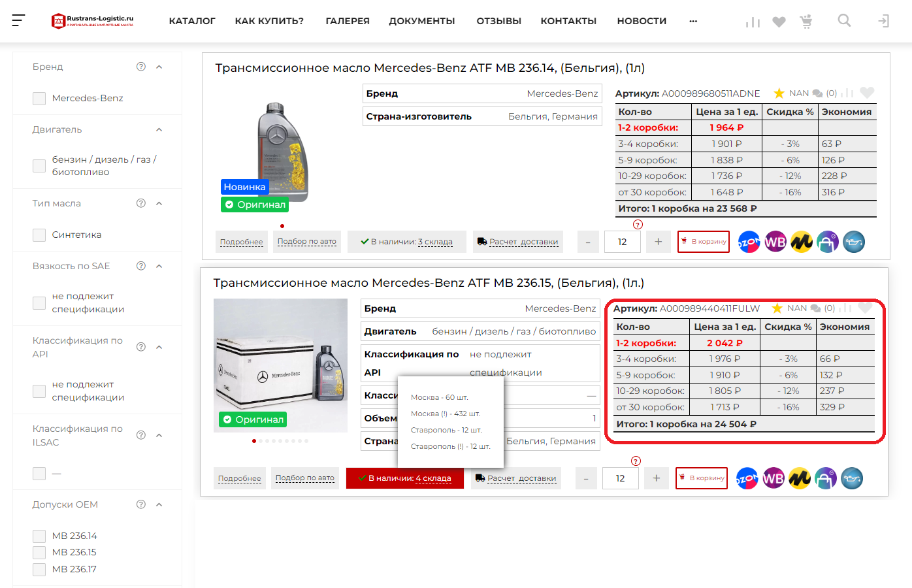Expand В наличии: 3 склада stock list
This screenshot has width=912, height=588.
tap(407, 242)
